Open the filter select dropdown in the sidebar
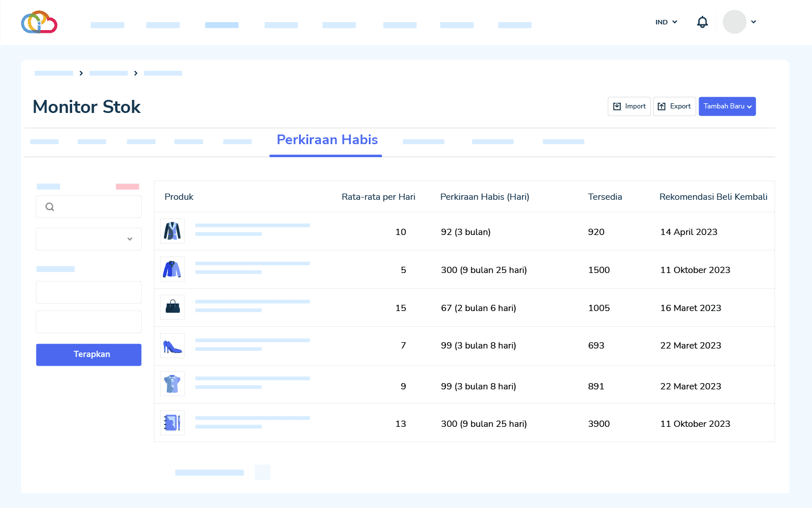 pos(89,239)
